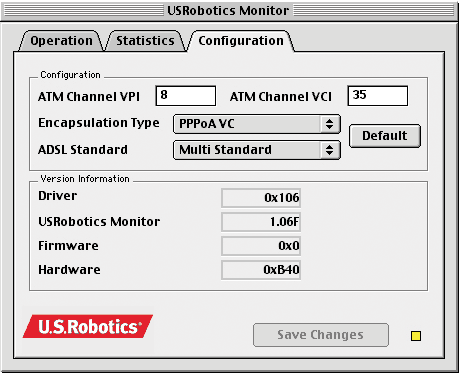Switch to the Operation tab

[61, 41]
